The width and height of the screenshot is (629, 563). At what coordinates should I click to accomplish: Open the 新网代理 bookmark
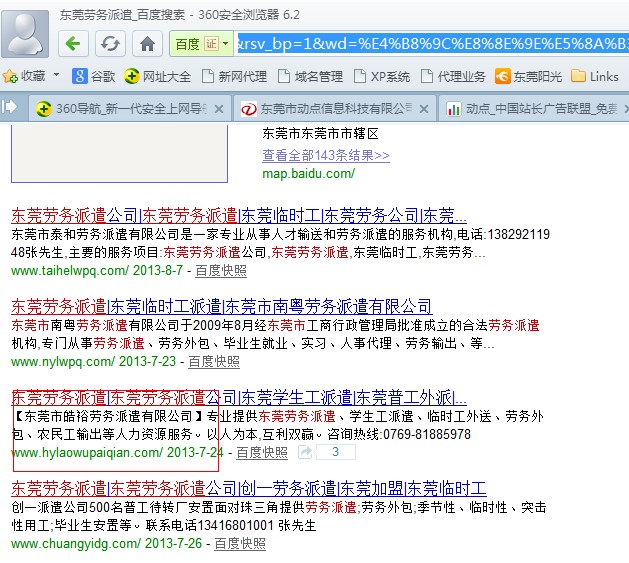pos(234,76)
